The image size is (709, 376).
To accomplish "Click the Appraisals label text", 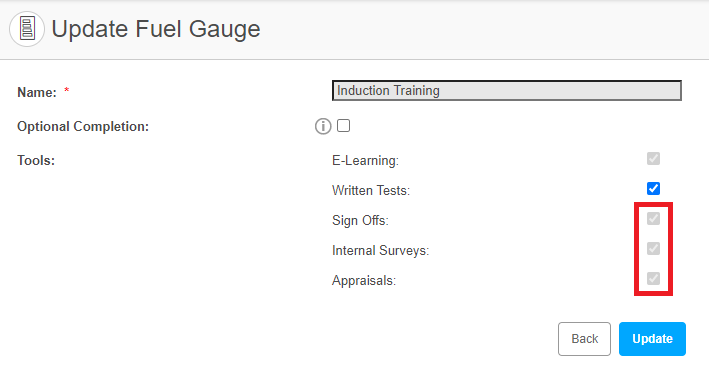I will click(364, 281).
